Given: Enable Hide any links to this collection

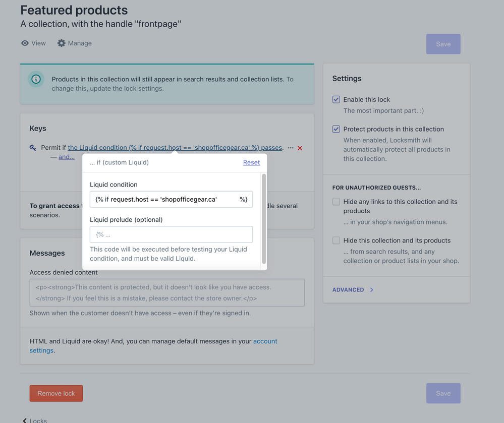Looking at the screenshot, I should [x=336, y=202].
